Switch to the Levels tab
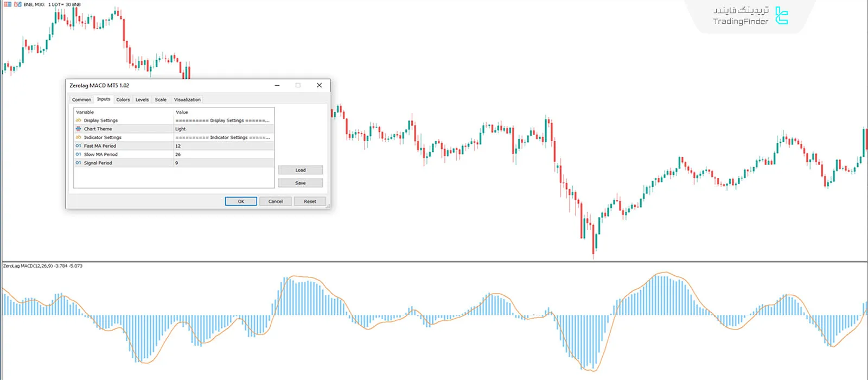 [x=142, y=99]
